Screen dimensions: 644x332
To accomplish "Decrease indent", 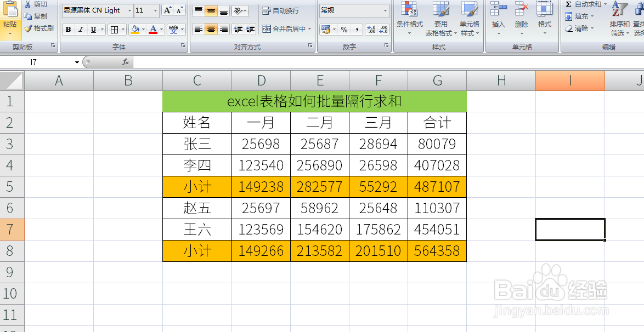I will [238, 28].
